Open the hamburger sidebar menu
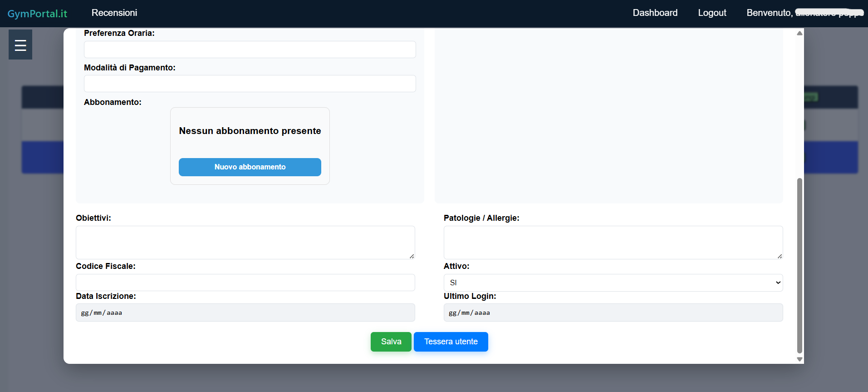Screen dimensions: 868x392 coord(20,45)
